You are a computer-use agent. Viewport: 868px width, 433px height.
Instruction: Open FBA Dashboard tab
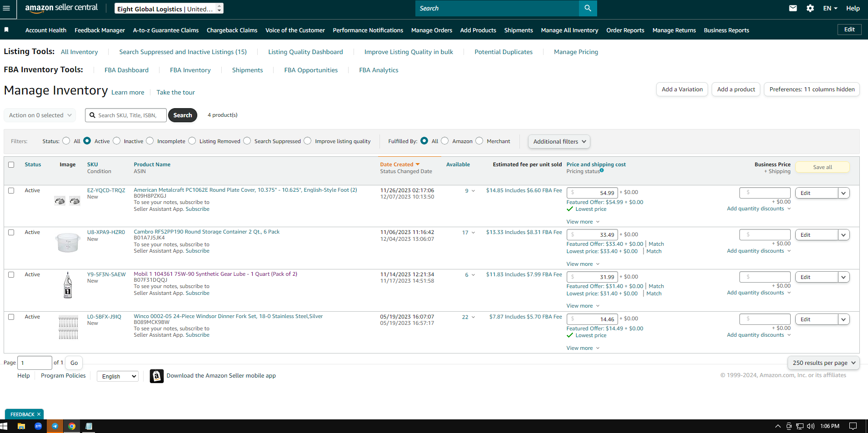point(126,70)
